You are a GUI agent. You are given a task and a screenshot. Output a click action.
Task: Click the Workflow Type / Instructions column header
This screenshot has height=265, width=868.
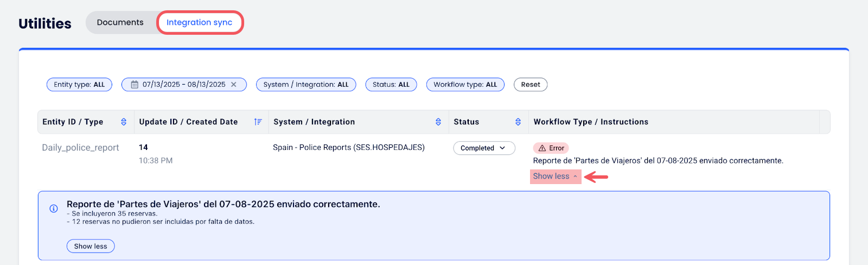pyautogui.click(x=591, y=122)
